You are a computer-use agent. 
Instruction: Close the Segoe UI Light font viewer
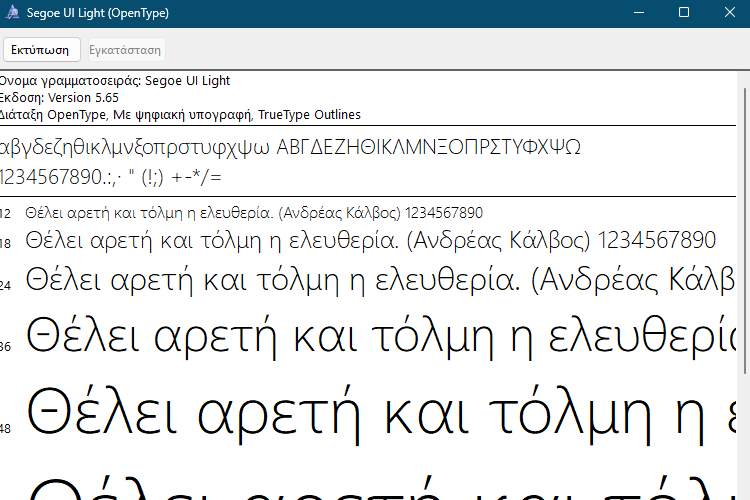point(729,13)
